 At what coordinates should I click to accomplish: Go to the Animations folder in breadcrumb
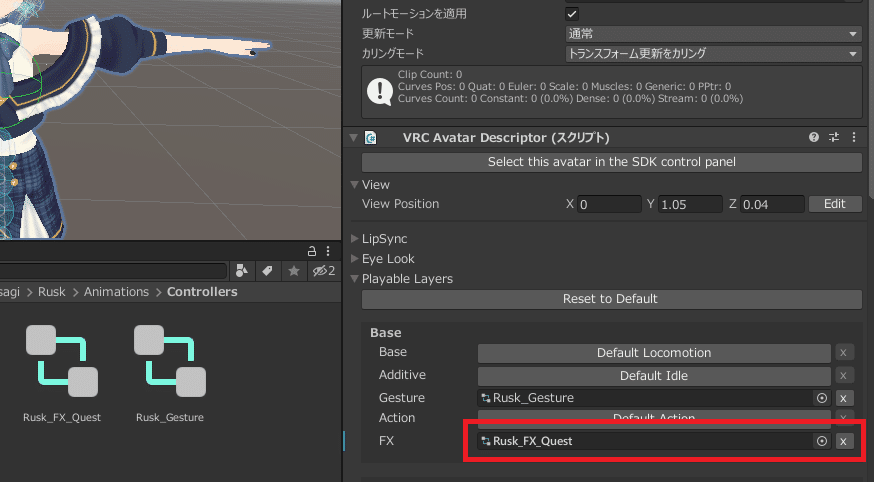point(116,292)
